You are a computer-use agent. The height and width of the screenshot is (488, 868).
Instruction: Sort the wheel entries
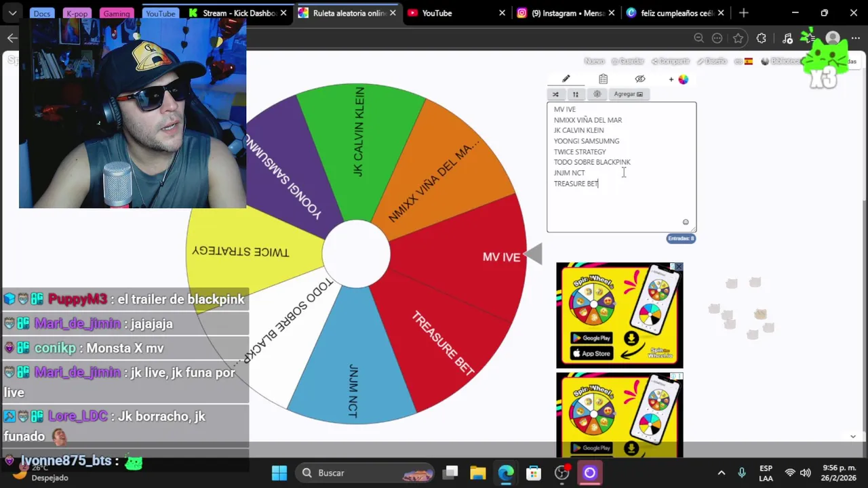point(576,94)
